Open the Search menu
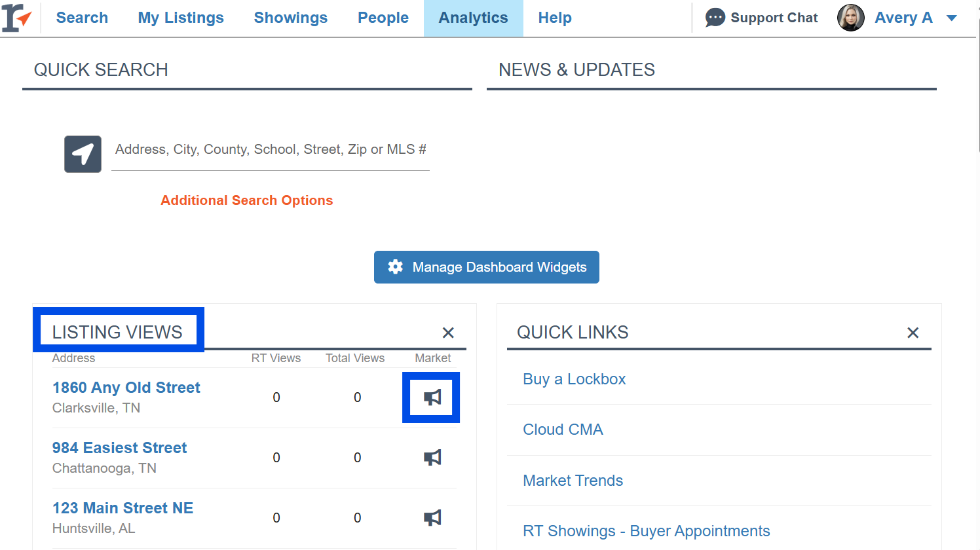Viewport: 980px width, 550px height. 82,18
